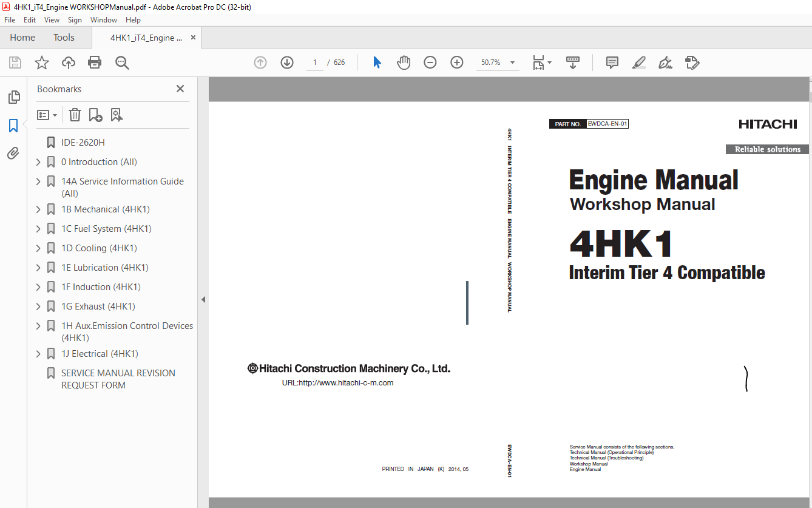The width and height of the screenshot is (812, 508).
Task: Click the edit/redact tool icon
Action: (x=692, y=63)
